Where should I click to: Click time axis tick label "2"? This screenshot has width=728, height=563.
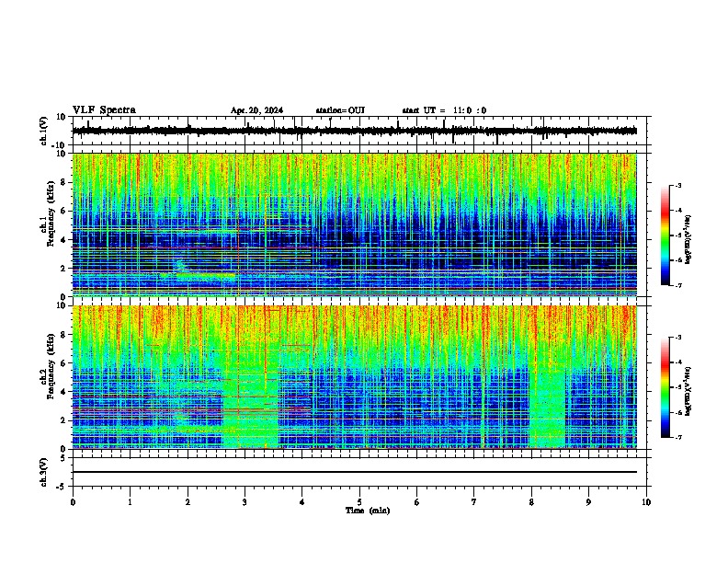point(188,502)
